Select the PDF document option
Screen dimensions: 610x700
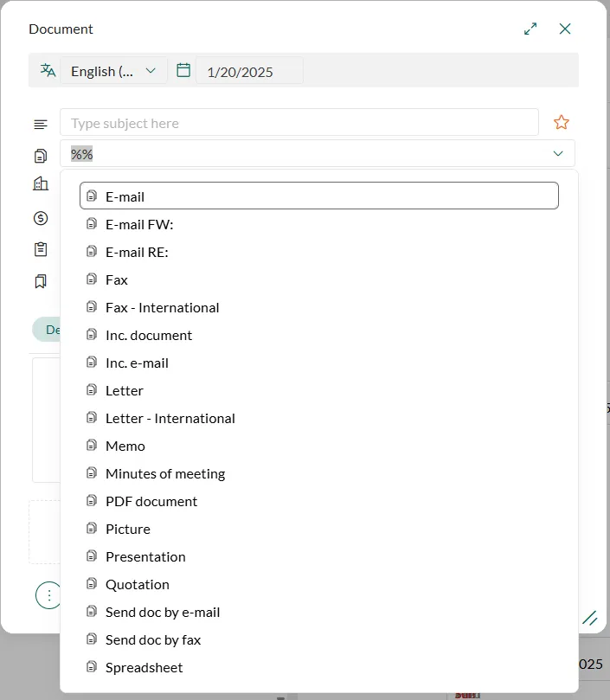pos(151,501)
